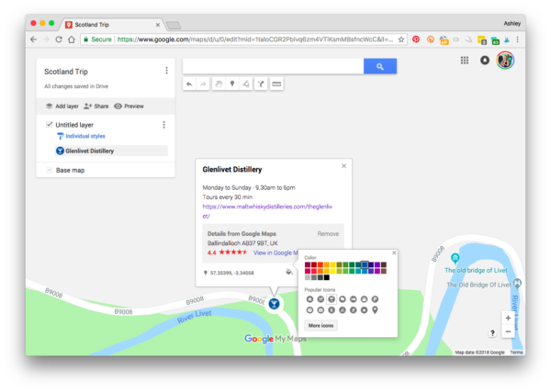Zoom in with the plus button
This screenshot has height=392, width=551.
508,318
